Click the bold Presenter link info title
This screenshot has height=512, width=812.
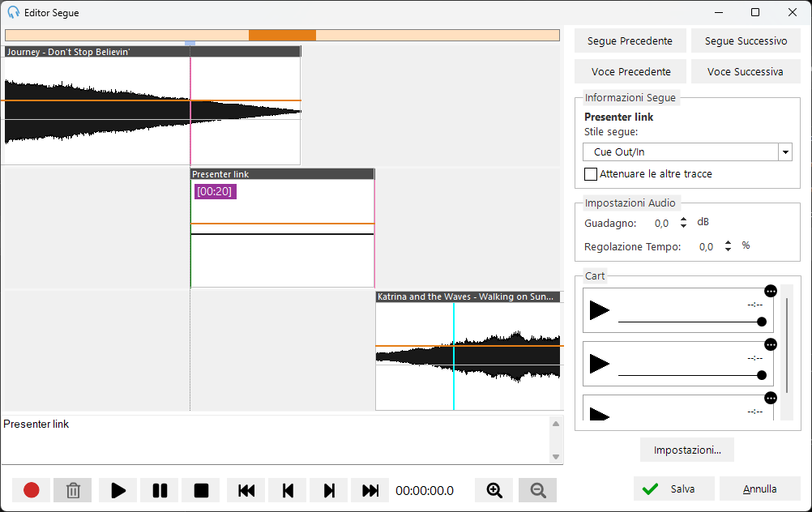pos(619,117)
